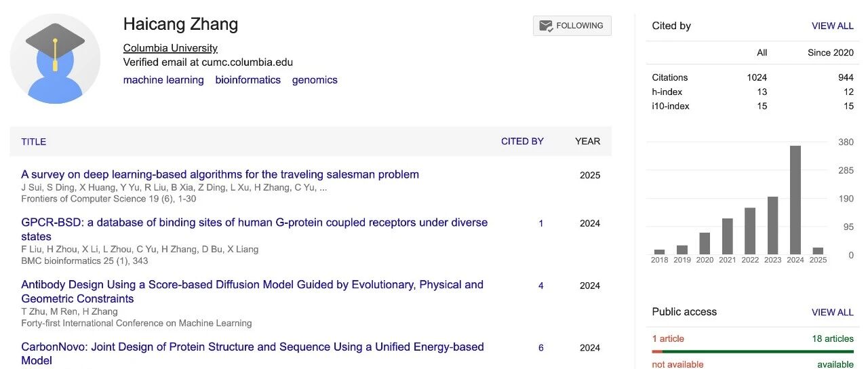Select the bioinformatics interest tag
Image resolution: width=868 pixels, height=369 pixels.
248,80
